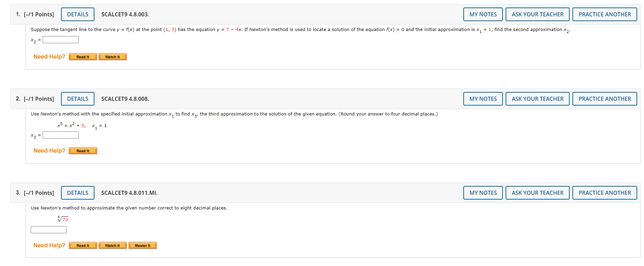Screen dimensions: 644x266
Task: Click PRACTICE ANOTHER for question 2
Action: coord(604,99)
